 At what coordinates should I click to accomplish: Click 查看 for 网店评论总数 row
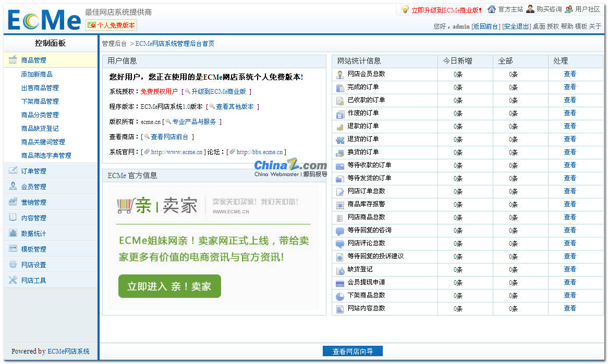coord(570,243)
